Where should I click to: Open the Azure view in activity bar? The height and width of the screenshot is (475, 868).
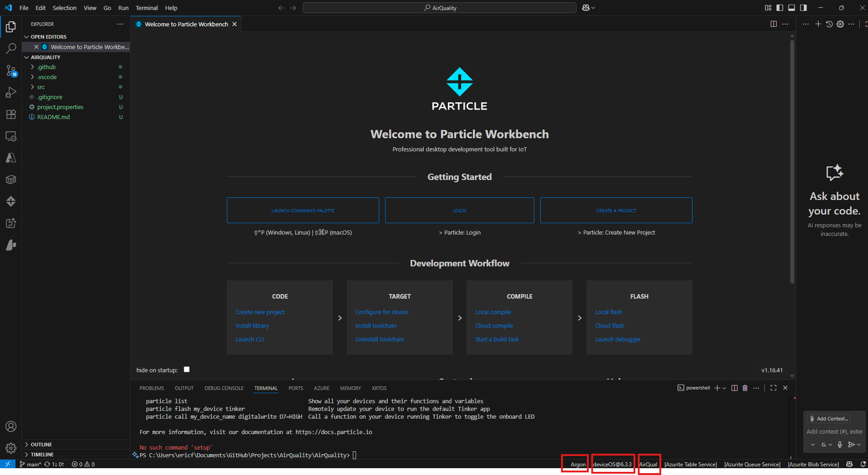pos(11,158)
